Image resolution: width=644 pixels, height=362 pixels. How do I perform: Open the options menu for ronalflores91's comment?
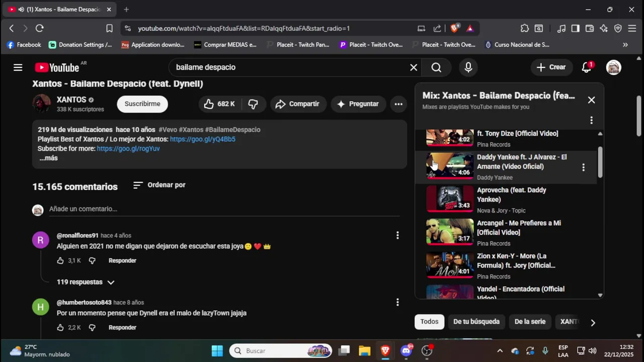pos(397,235)
